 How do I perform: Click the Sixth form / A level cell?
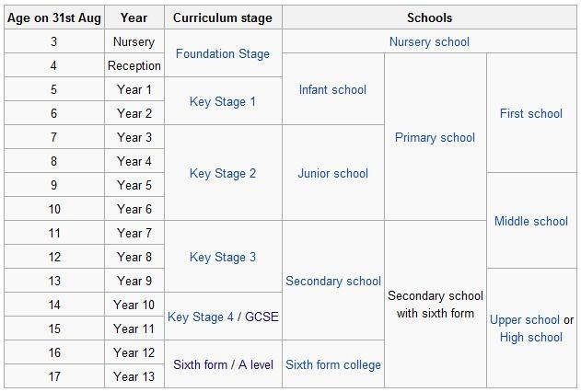tap(223, 364)
